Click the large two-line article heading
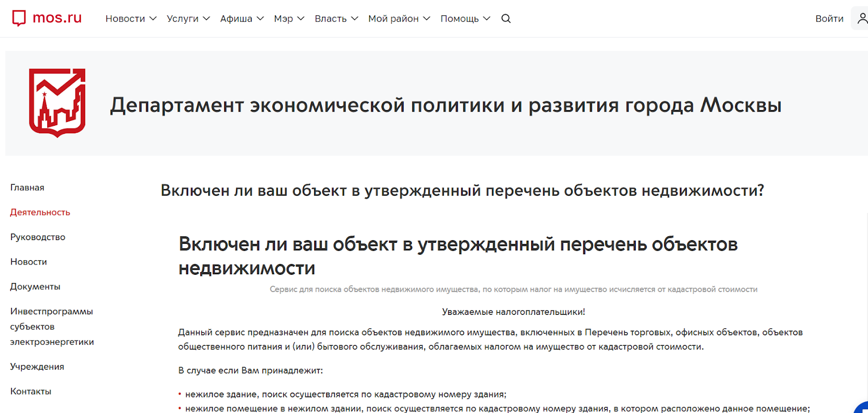The width and height of the screenshot is (868, 413). point(458,256)
